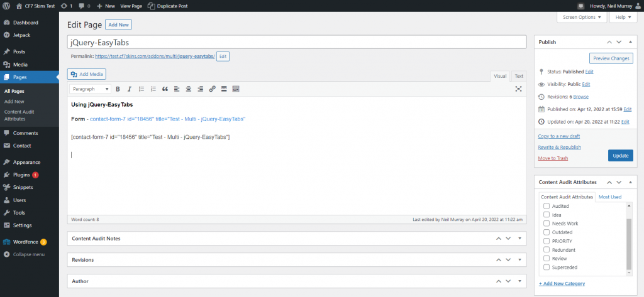Open the Most Used tab
The height and width of the screenshot is (297, 644).
click(x=609, y=197)
